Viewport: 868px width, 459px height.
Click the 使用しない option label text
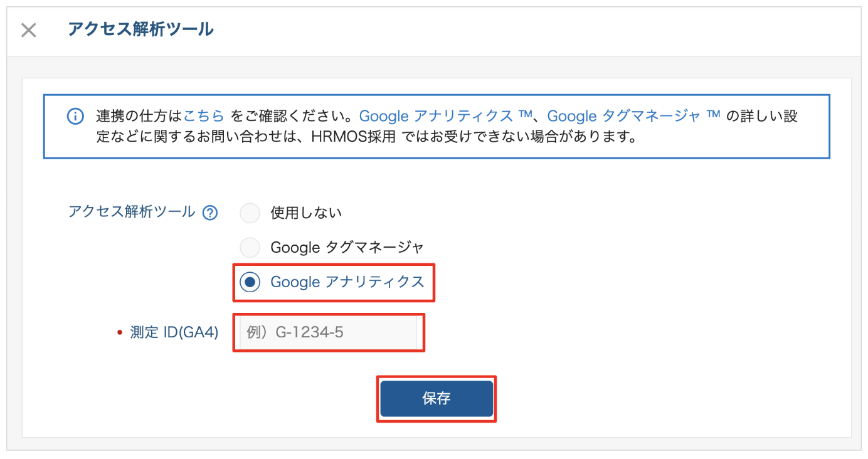click(x=306, y=213)
